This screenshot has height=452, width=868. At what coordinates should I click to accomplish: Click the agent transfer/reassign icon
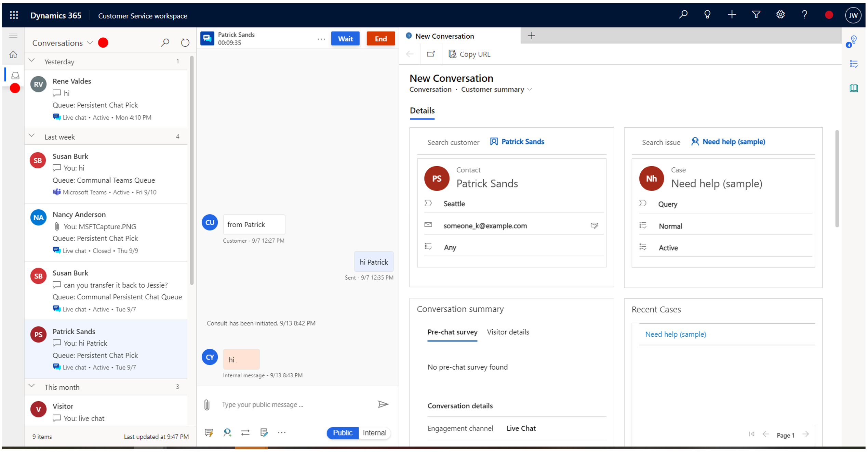click(246, 432)
